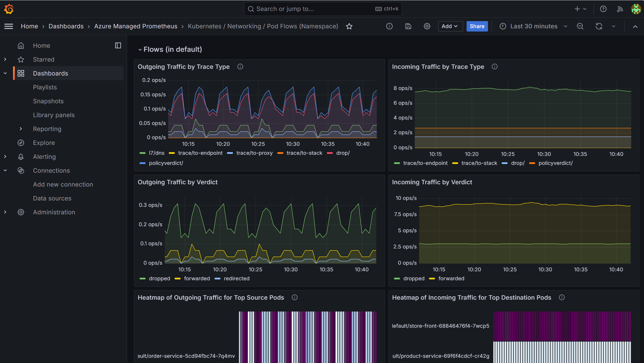Dock or undock sidebar menu icon
The image size is (644, 363).
[118, 45]
